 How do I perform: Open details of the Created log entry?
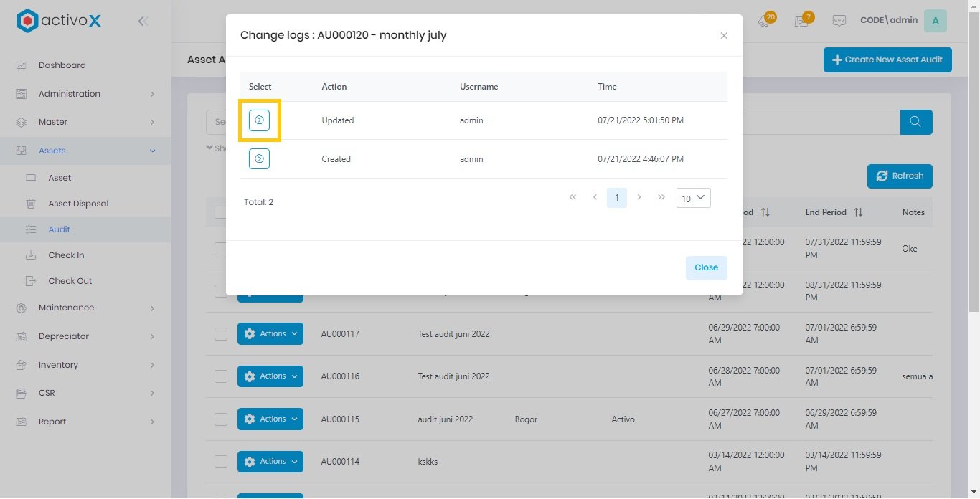pyautogui.click(x=259, y=158)
